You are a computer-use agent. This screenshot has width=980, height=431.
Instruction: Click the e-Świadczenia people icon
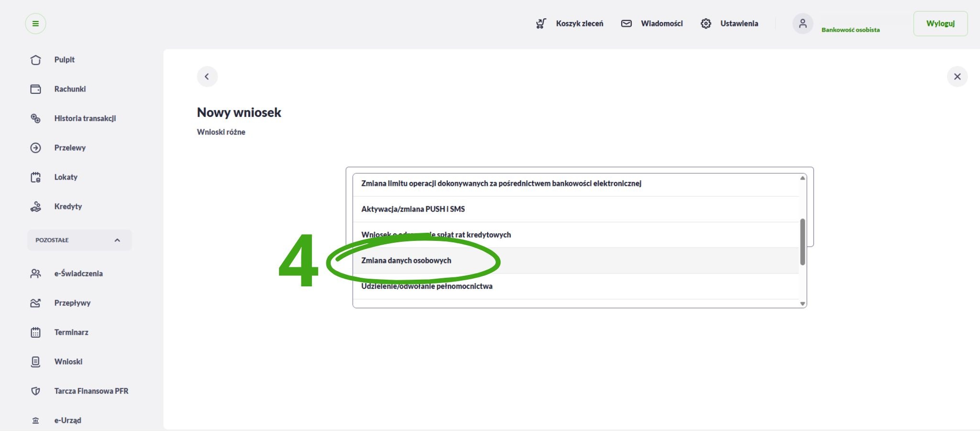(x=35, y=273)
